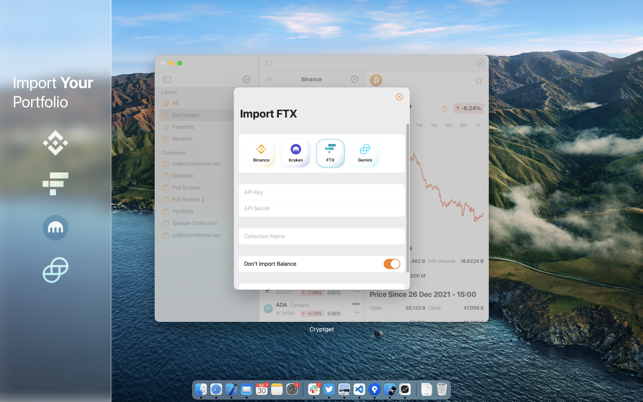
Task: Click the compass icon next to Binance title
Action: [354, 79]
